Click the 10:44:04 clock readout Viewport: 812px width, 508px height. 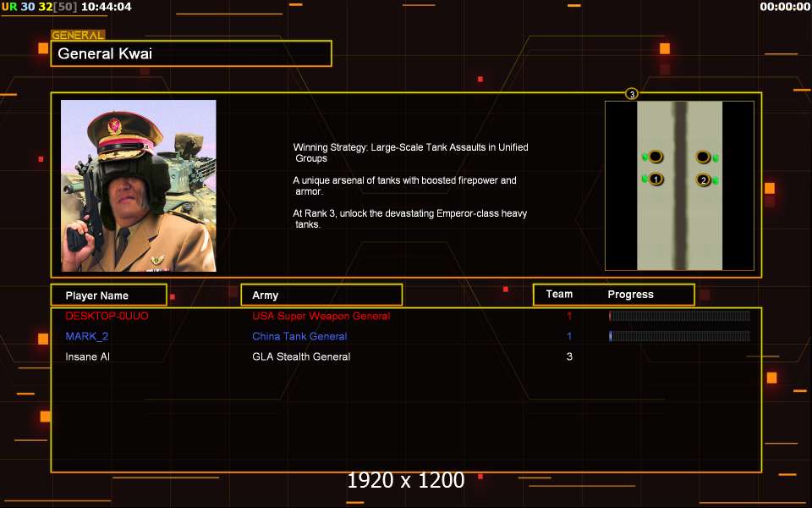click(107, 7)
